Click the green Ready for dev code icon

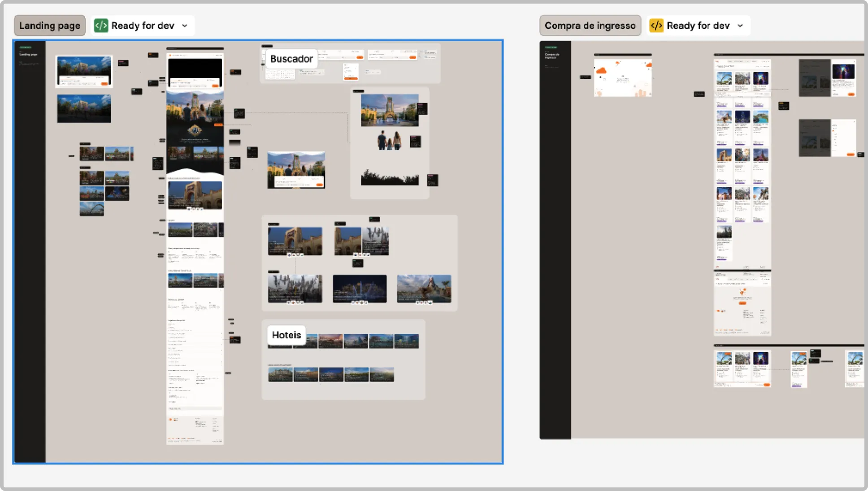click(101, 26)
